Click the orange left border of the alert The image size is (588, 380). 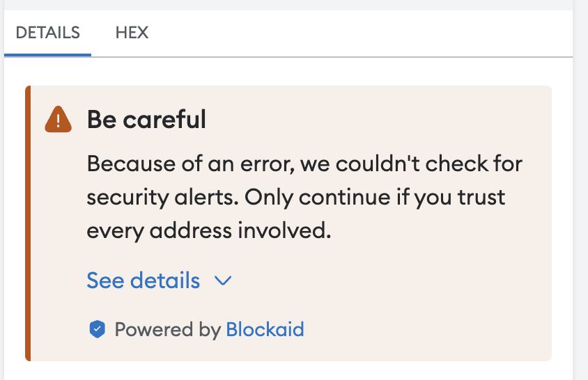(28, 223)
